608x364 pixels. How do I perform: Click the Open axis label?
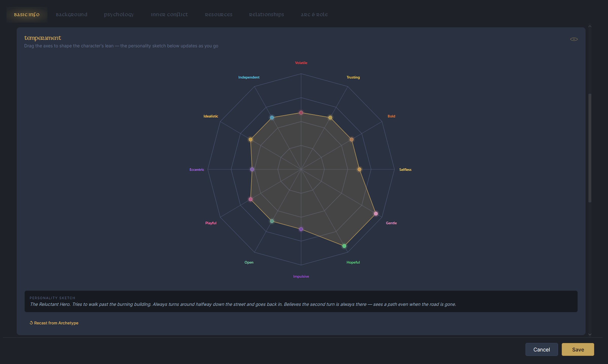pos(249,262)
